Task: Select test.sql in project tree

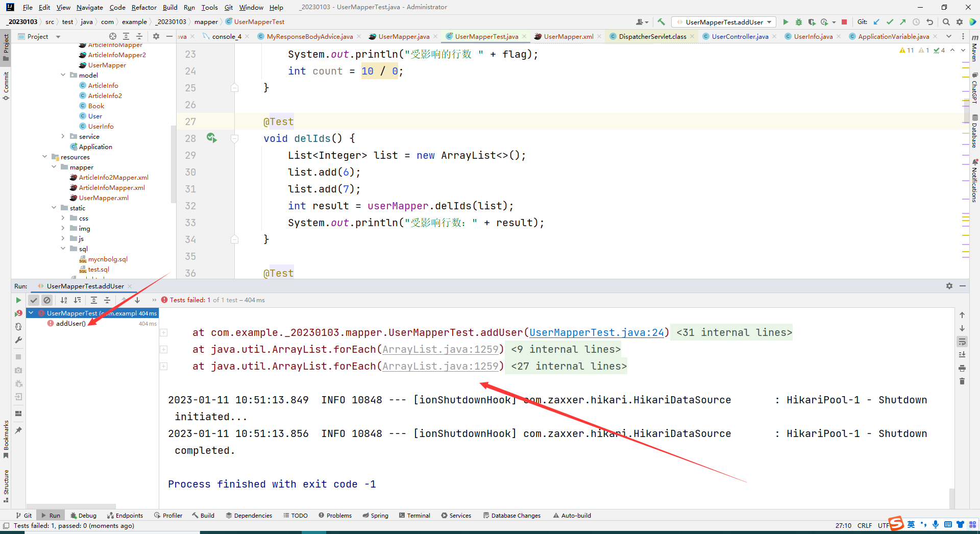Action: tap(99, 270)
